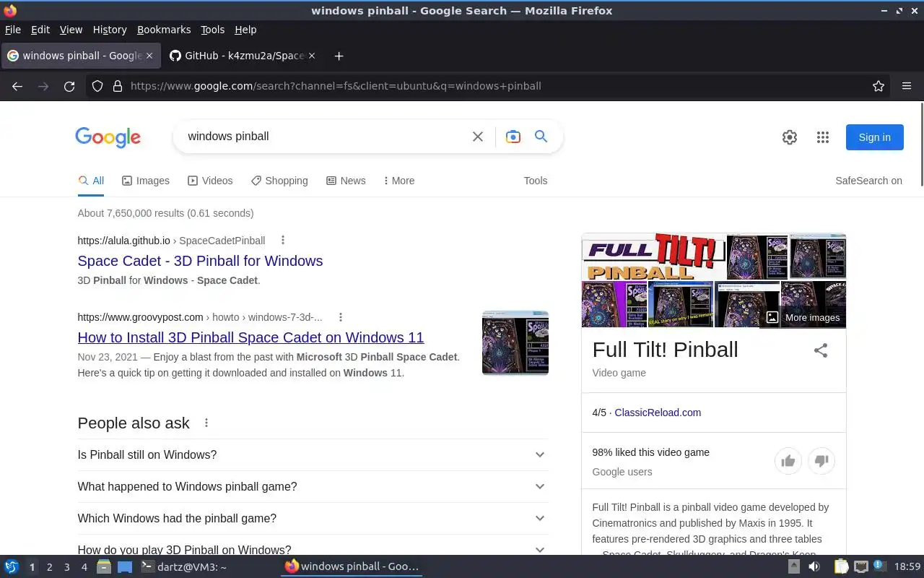Submit search with magnifying glass icon

click(541, 137)
